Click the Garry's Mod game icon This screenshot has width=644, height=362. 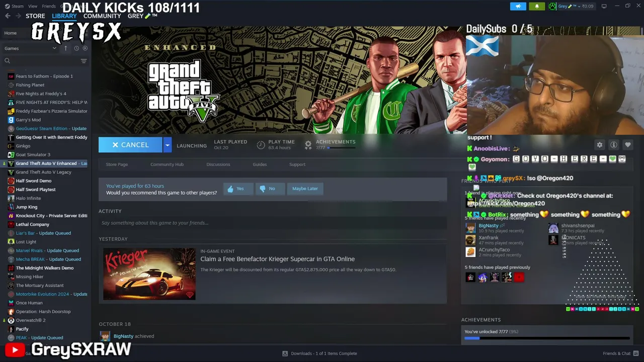[x=11, y=120]
